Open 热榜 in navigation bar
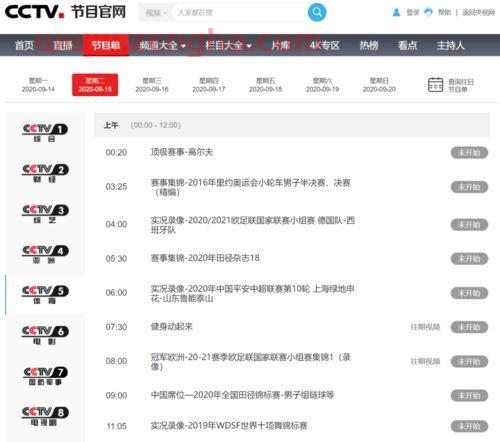This screenshot has width=500, height=442. [x=369, y=45]
